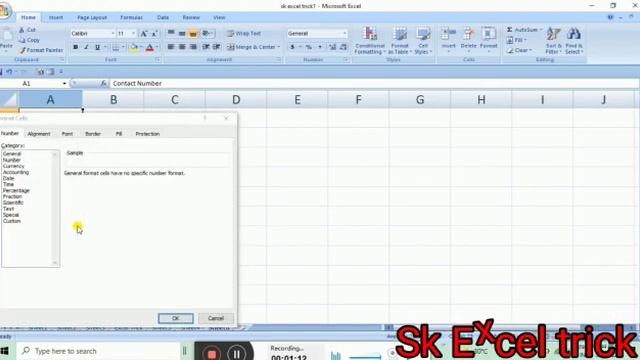Open the Review ribbon tab
This screenshot has height=360, width=640.
click(x=191, y=18)
